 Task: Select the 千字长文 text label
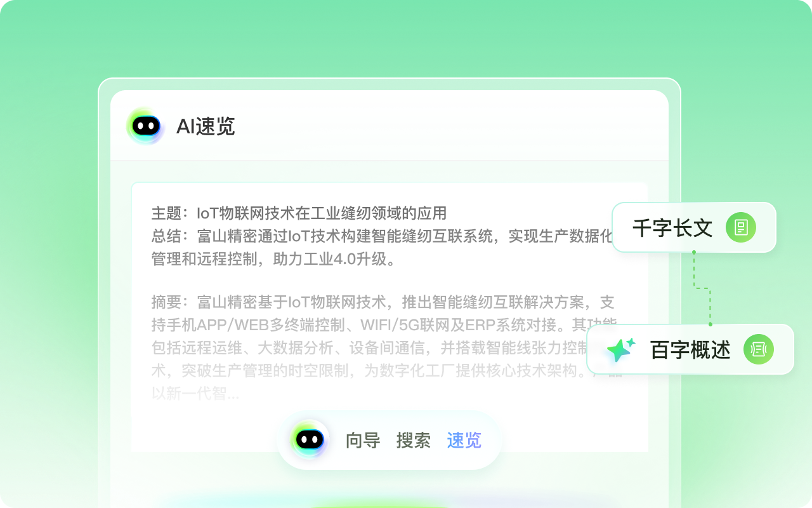tap(672, 228)
